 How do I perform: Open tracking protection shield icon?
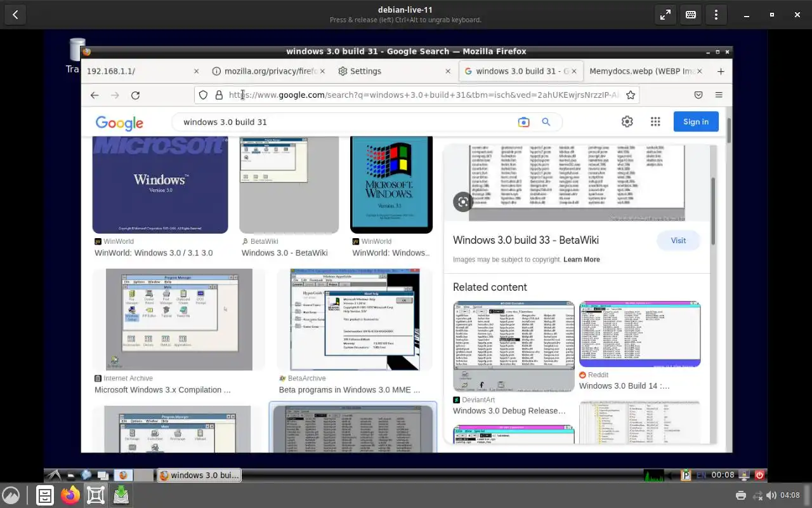[203, 95]
